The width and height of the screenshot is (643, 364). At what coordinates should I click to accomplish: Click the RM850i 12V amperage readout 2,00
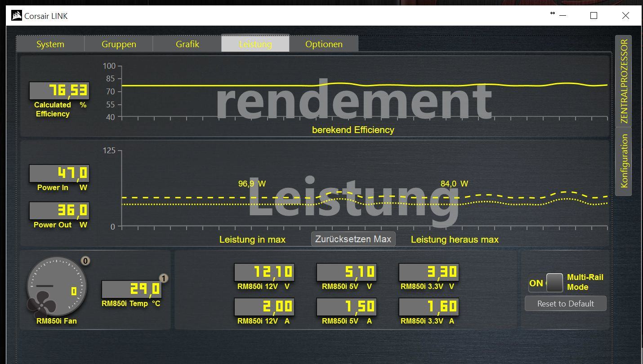[x=264, y=306]
